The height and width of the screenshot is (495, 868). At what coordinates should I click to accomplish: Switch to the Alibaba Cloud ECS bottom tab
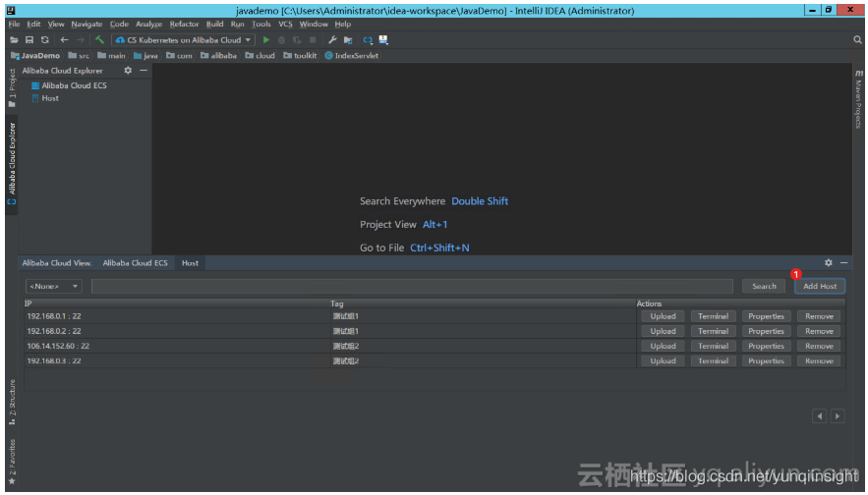click(135, 262)
